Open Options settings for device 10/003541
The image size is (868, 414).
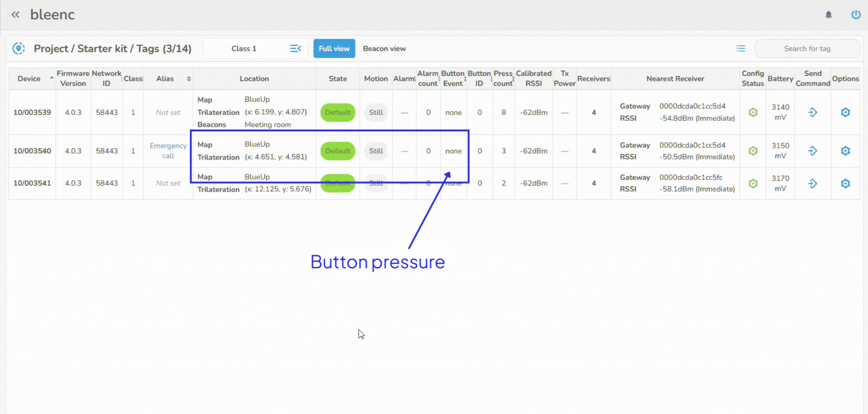[x=845, y=184]
